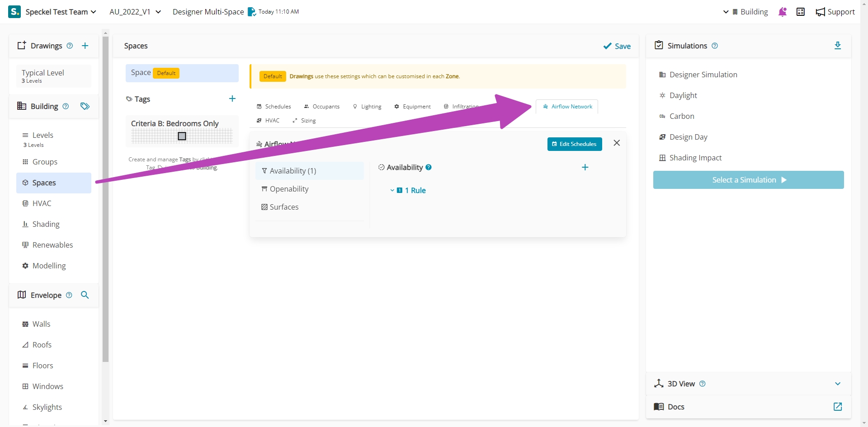The width and height of the screenshot is (868, 427).
Task: Click the plus icon next to Drawings
Action: point(85,46)
